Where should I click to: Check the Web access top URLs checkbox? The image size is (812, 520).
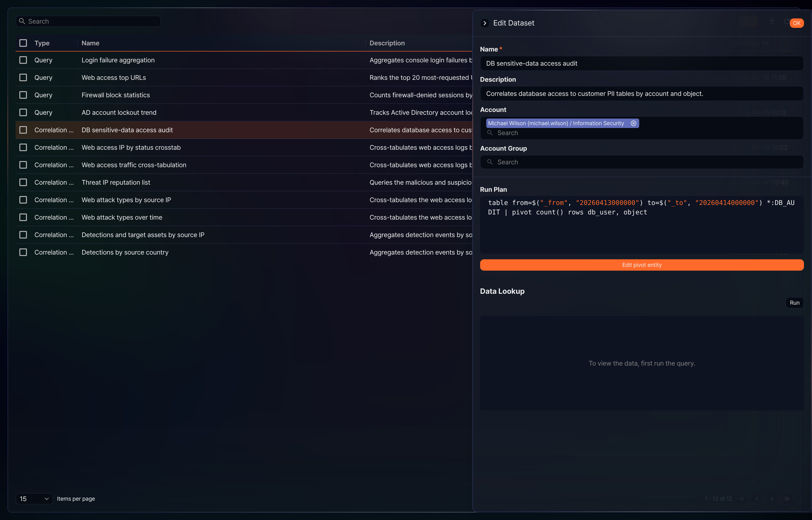tap(23, 77)
